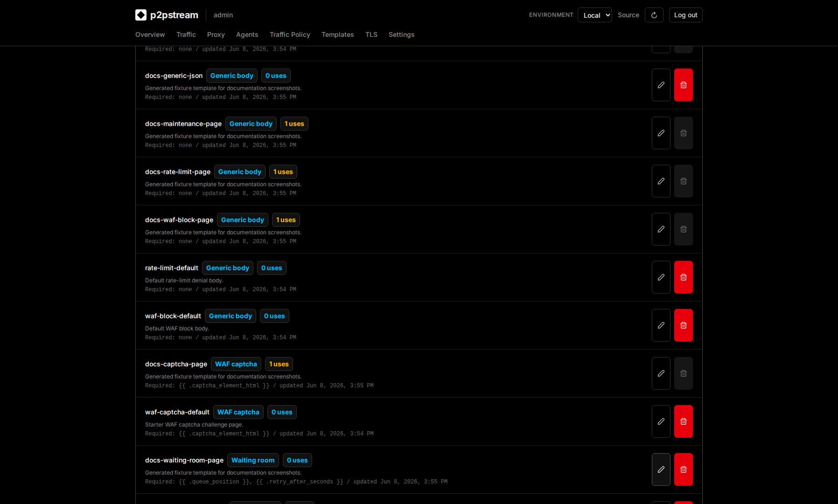Edit the docs-waf-block-page template
The image size is (838, 504).
661,229
